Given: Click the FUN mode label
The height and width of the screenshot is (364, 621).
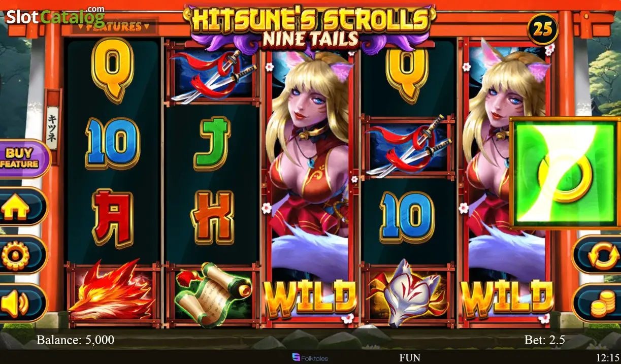Looking at the screenshot, I should tap(409, 357).
